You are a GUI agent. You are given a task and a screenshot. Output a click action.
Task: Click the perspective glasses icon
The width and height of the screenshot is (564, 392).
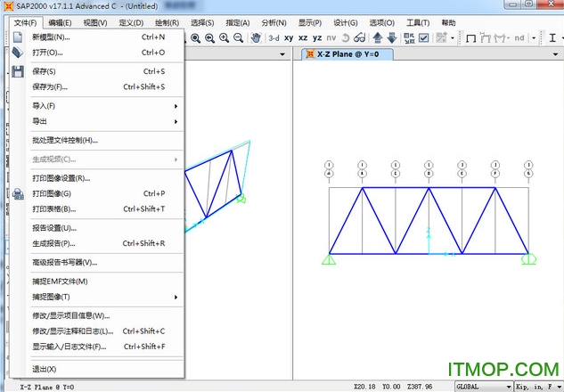coord(359,38)
